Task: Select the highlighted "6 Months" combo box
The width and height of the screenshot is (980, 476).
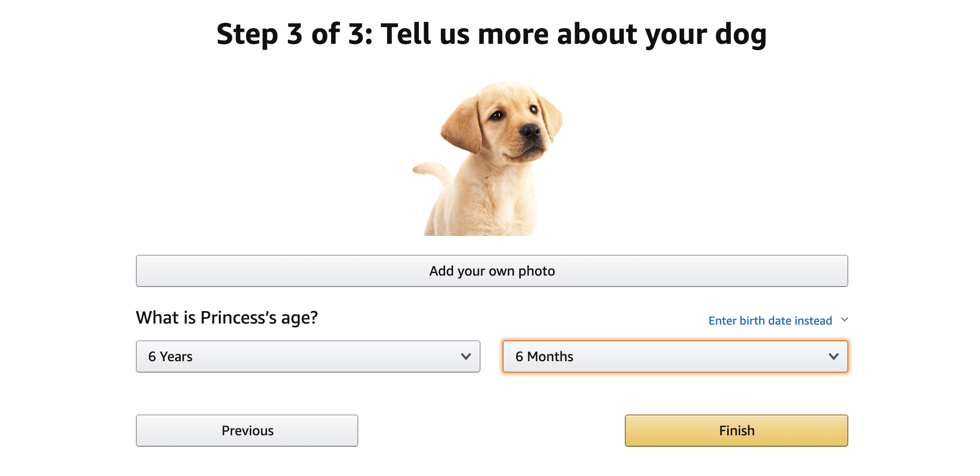Action: point(675,357)
